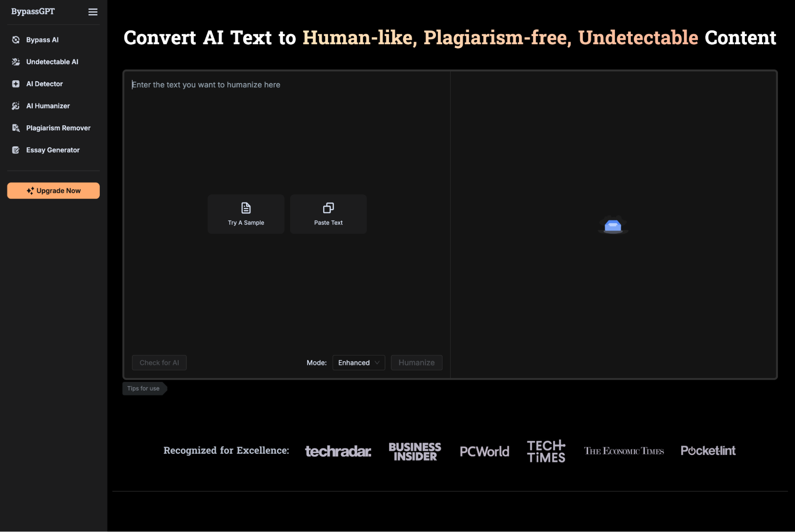
Task: Click the AI Humanizer sidebar icon
Action: tap(16, 106)
